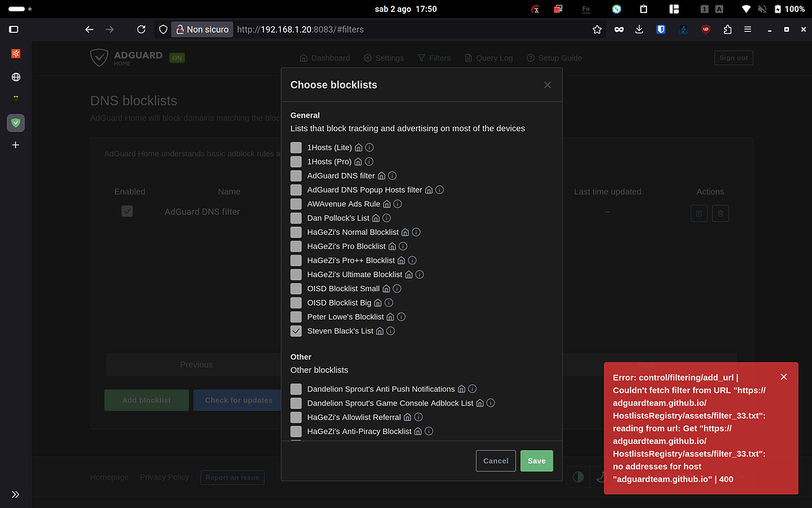Viewport: 812px width, 508px height.
Task: Open homepage icon for HaGeZi's Pro++ Blocklist
Action: click(x=400, y=260)
